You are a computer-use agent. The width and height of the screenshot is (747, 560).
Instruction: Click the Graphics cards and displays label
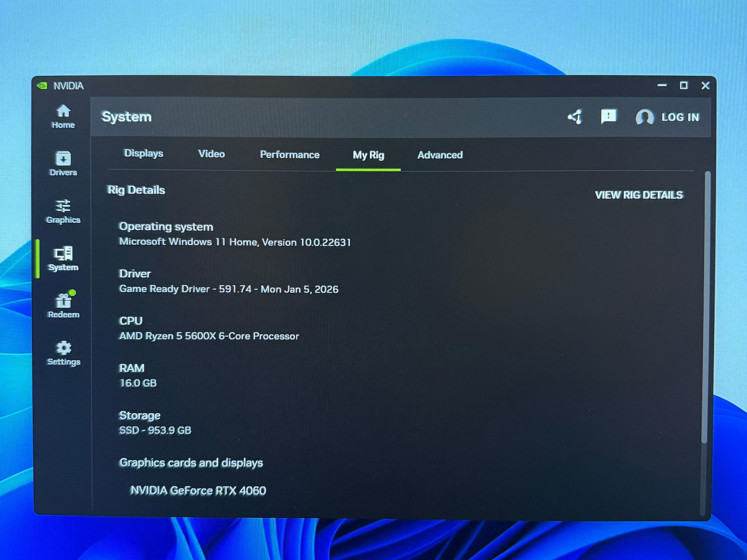pos(191,463)
